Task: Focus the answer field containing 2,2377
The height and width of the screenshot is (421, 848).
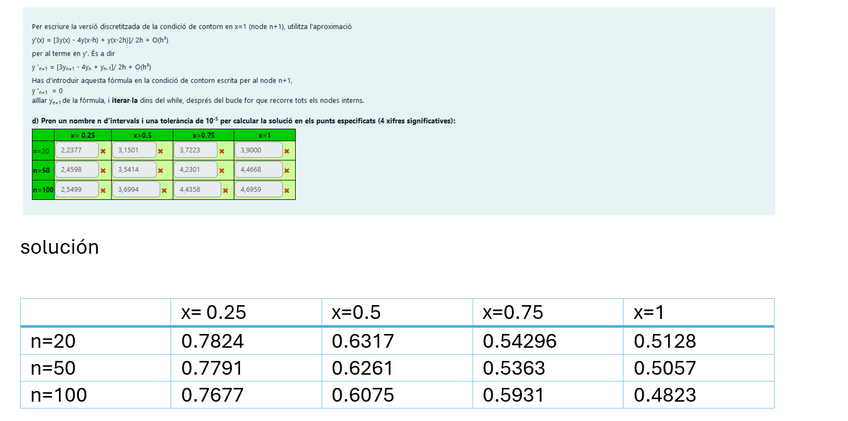Action: (75, 151)
